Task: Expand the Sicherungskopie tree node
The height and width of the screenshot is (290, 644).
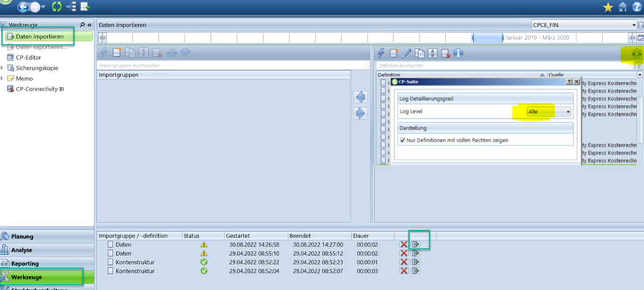Action: [3, 68]
